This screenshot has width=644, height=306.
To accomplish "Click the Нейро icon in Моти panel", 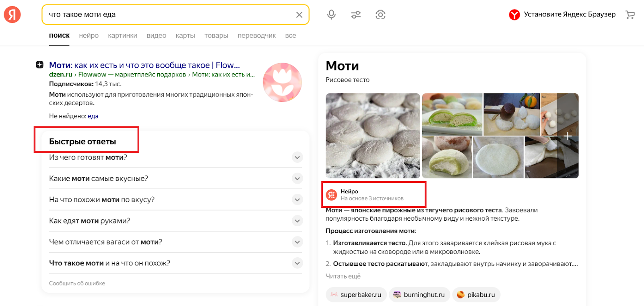I will [331, 195].
